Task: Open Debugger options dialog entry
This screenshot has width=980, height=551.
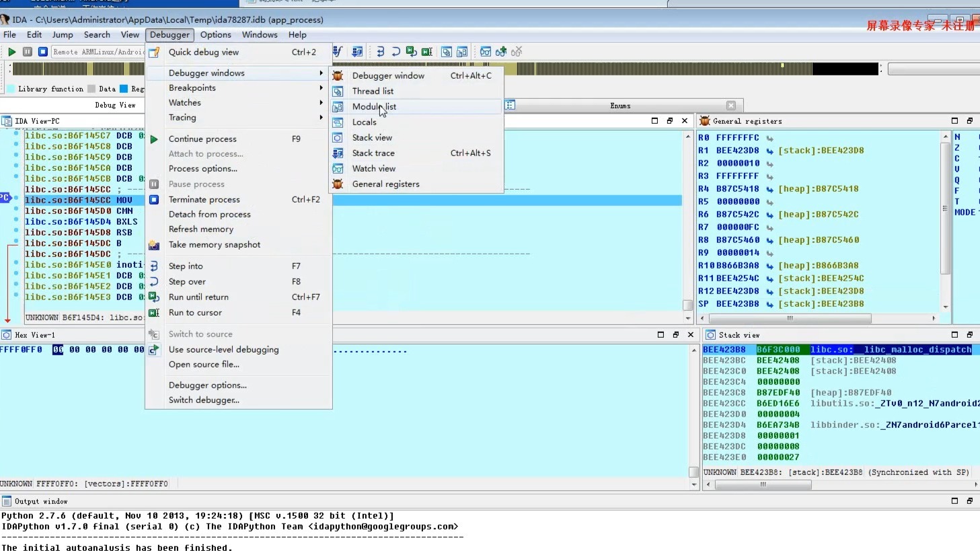Action: coord(207,385)
